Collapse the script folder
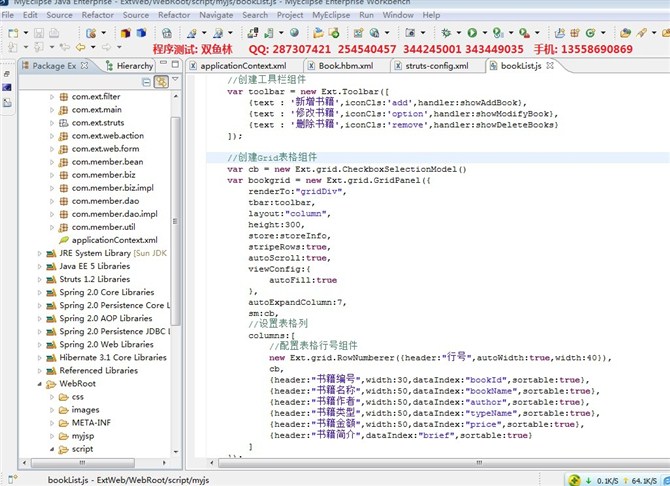 (x=52, y=449)
